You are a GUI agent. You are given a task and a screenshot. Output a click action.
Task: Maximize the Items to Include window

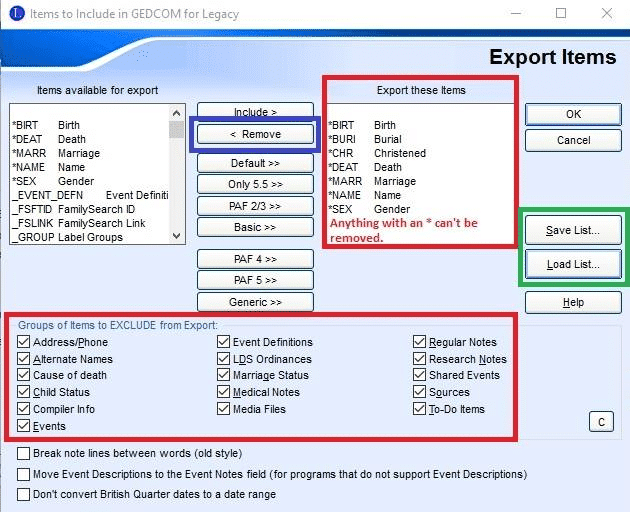(561, 13)
